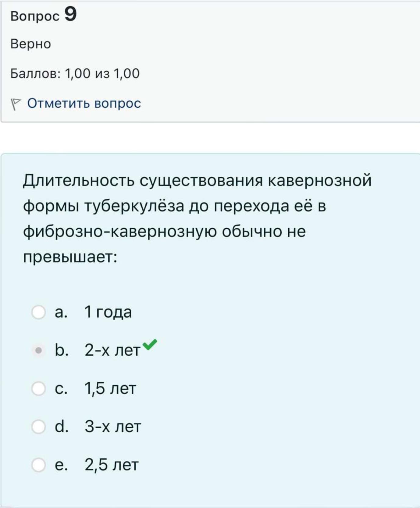This screenshot has width=420, height=508.
Task: Click the answer text 1 года
Action: point(108,312)
